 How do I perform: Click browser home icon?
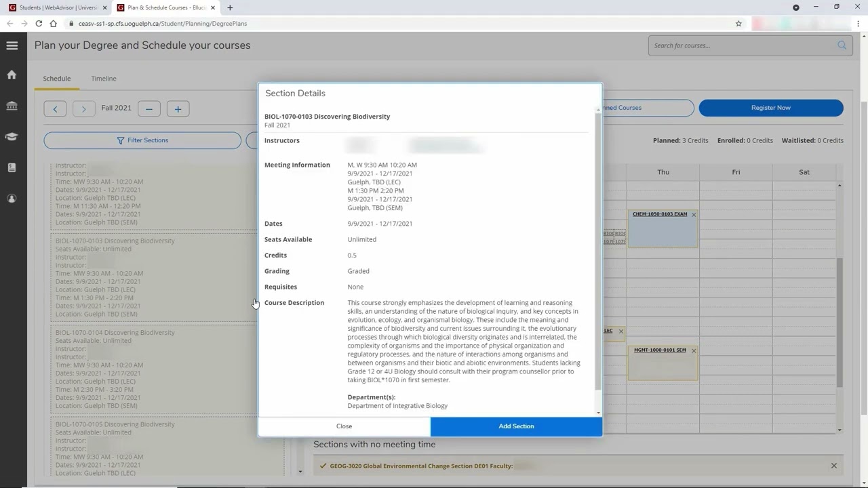coord(53,23)
